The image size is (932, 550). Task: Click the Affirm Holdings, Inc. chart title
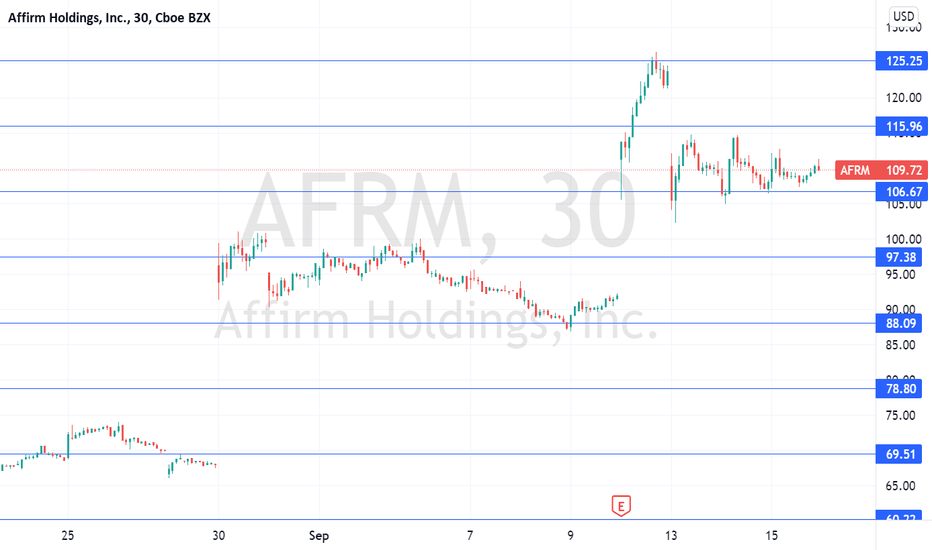coord(109,18)
